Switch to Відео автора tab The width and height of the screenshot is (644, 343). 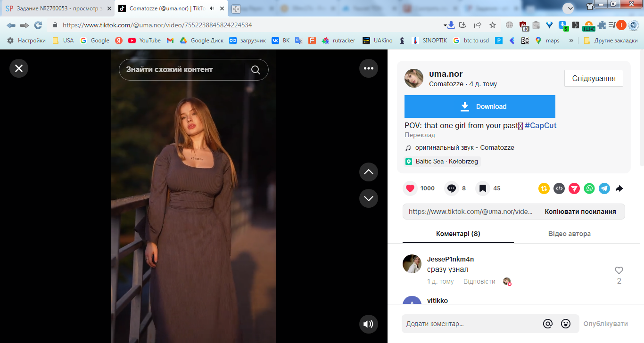click(570, 234)
